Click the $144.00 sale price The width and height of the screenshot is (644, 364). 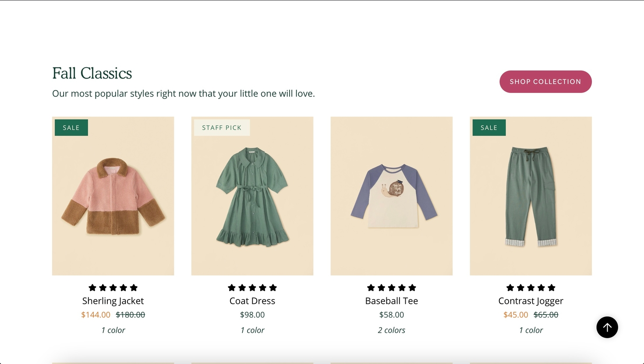click(x=96, y=315)
